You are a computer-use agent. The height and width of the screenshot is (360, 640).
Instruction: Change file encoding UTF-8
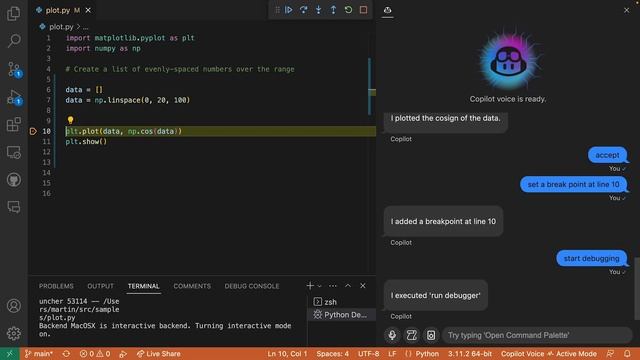[x=369, y=354]
